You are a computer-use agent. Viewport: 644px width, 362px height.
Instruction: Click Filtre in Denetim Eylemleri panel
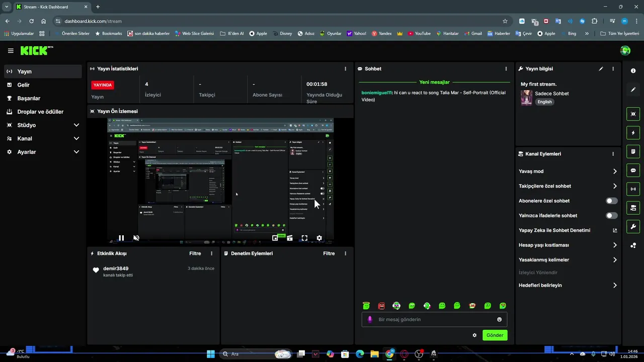click(x=329, y=253)
